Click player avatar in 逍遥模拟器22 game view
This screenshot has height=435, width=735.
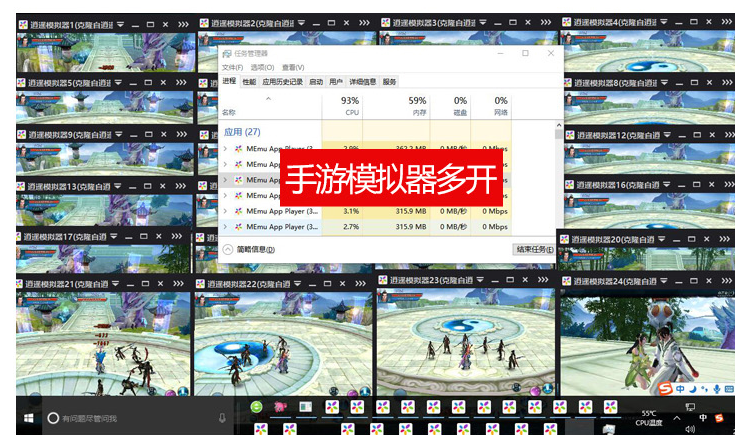202,300
